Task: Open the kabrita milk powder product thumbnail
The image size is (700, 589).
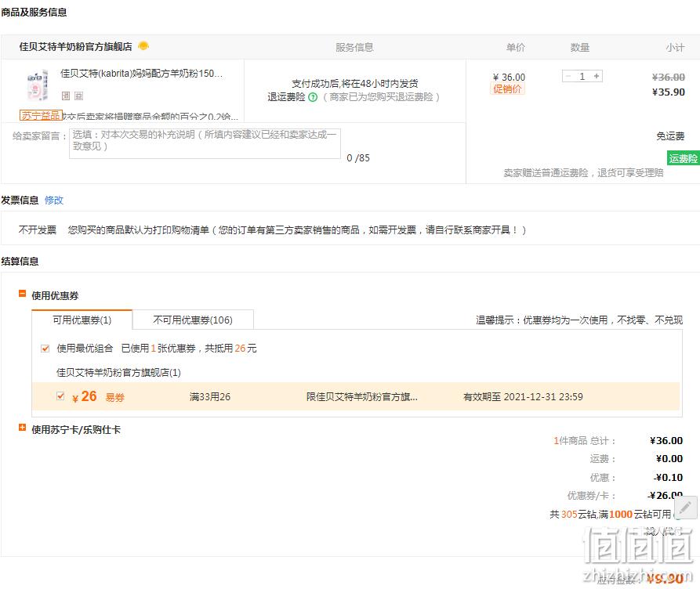Action: 36,85
